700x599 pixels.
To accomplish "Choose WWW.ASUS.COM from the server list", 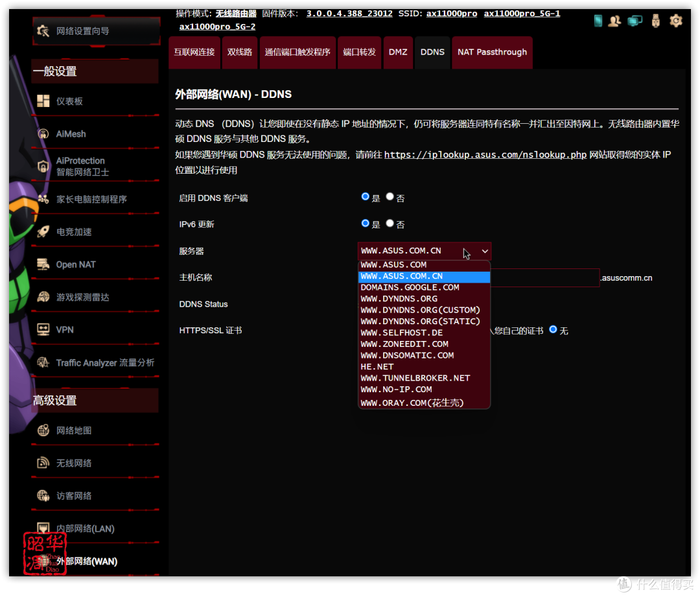I will tap(424, 264).
